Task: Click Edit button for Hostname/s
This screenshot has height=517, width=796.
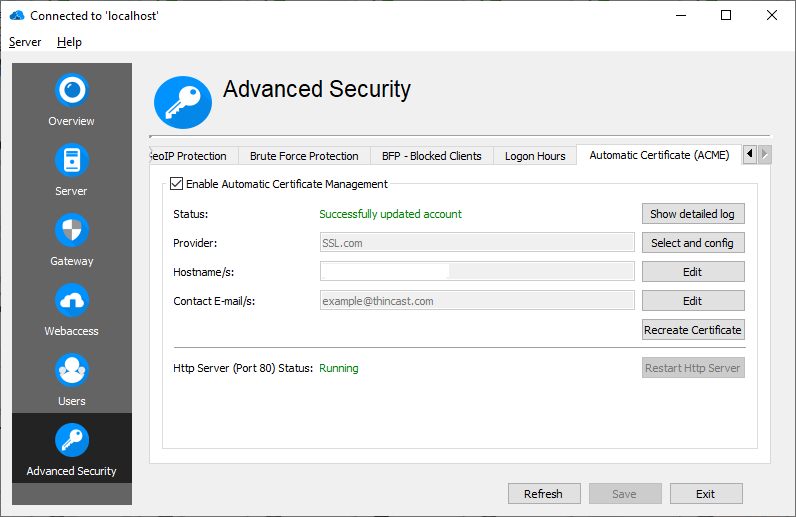Action: point(693,272)
